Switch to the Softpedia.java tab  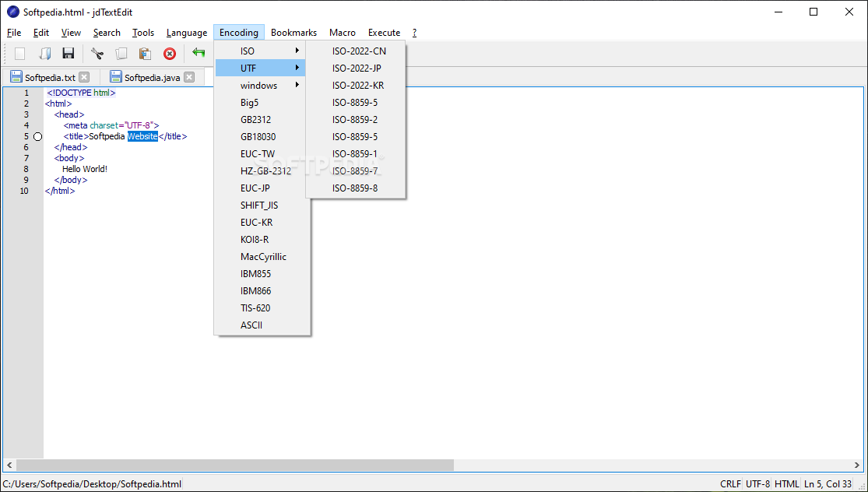[x=153, y=78]
